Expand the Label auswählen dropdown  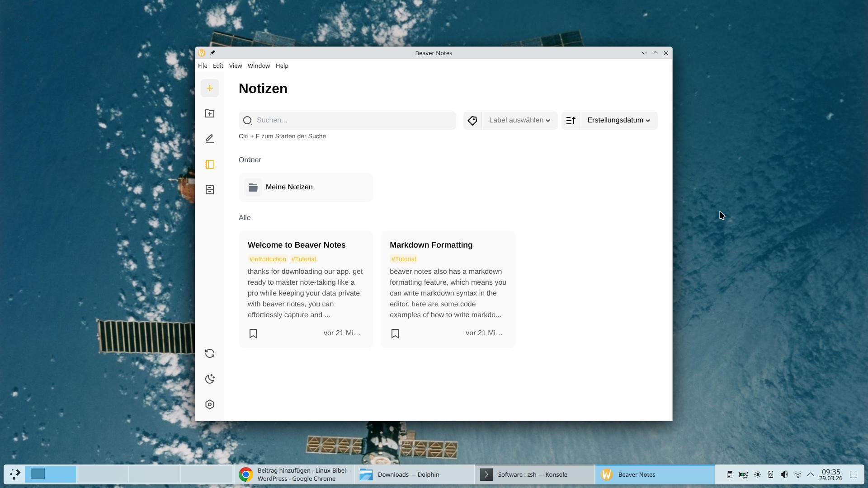(x=519, y=121)
